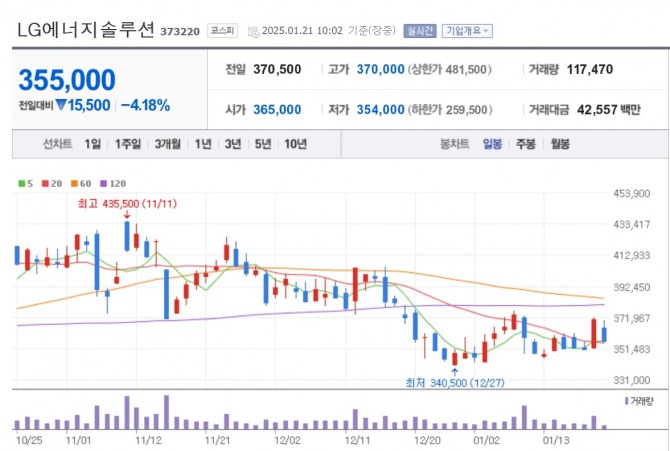Image resolution: width=670 pixels, height=451 pixels.
Task: Click the calendar icon beside the date
Action: (251, 31)
